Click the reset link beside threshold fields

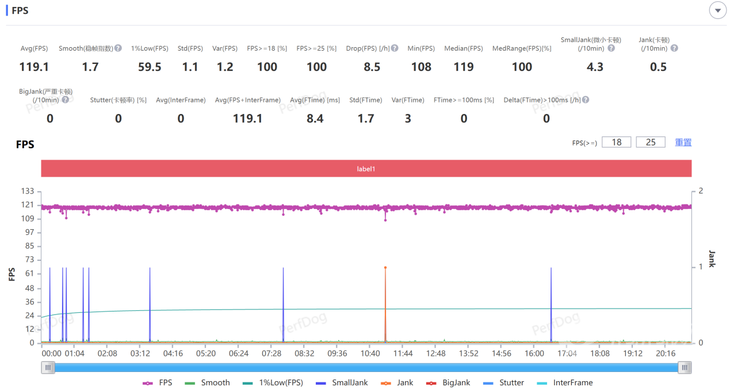pyautogui.click(x=683, y=142)
